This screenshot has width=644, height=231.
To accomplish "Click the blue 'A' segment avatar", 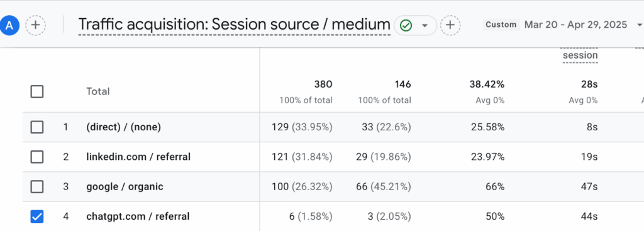I will pyautogui.click(x=10, y=25).
